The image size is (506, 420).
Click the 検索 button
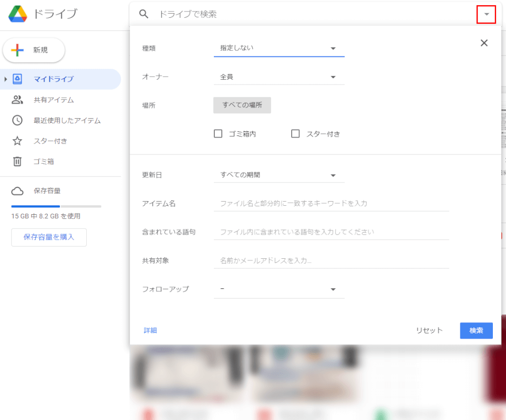[x=476, y=330]
